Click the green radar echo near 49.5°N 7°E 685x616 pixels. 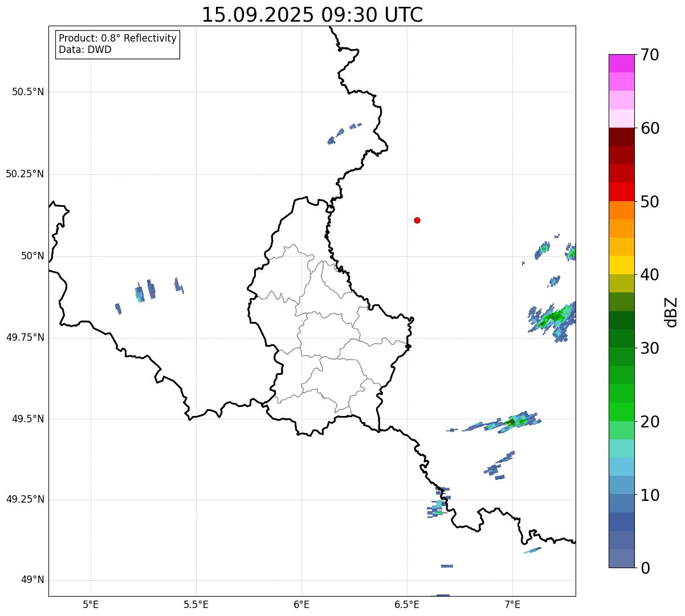(x=513, y=422)
